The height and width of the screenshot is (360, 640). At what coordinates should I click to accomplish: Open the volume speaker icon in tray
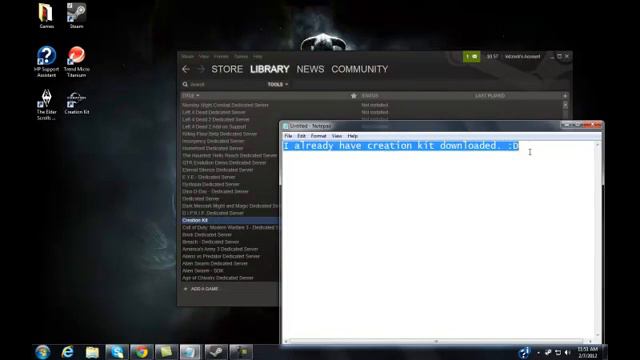pyautogui.click(x=568, y=352)
